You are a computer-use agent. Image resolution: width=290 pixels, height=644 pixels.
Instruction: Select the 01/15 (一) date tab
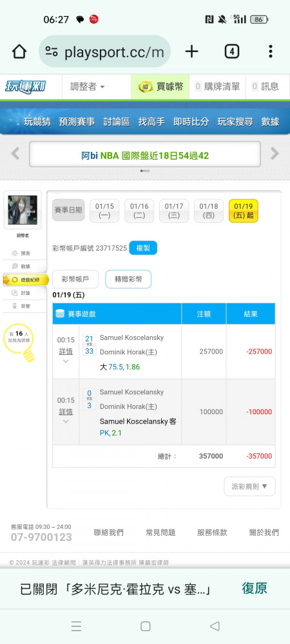point(104,211)
